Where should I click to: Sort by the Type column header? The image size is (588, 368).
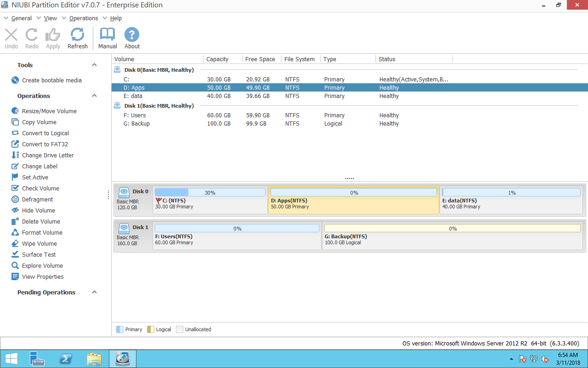pyautogui.click(x=348, y=59)
